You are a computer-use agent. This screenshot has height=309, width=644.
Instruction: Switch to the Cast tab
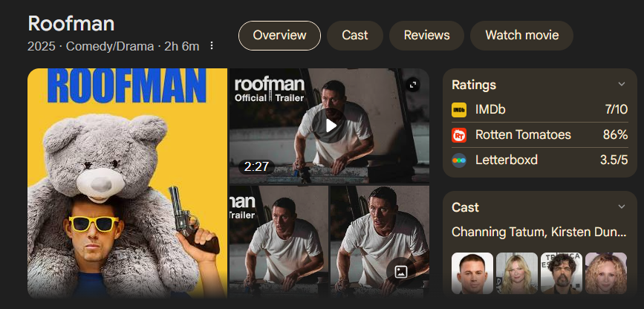(355, 36)
